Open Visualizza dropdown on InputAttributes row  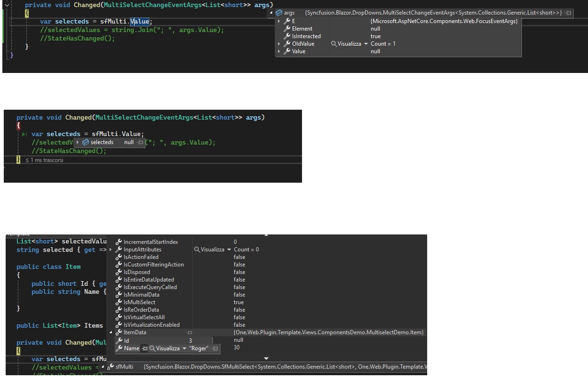coord(229,250)
